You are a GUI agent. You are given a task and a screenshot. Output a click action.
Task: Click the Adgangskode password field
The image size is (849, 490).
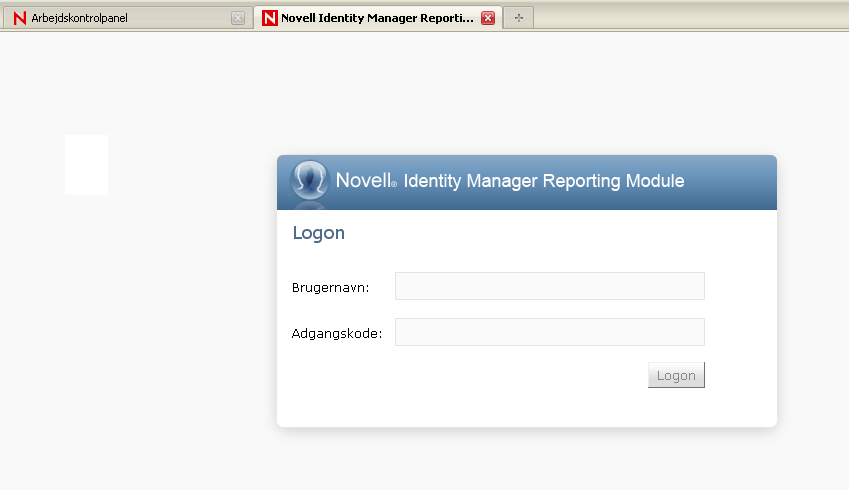[x=550, y=332]
